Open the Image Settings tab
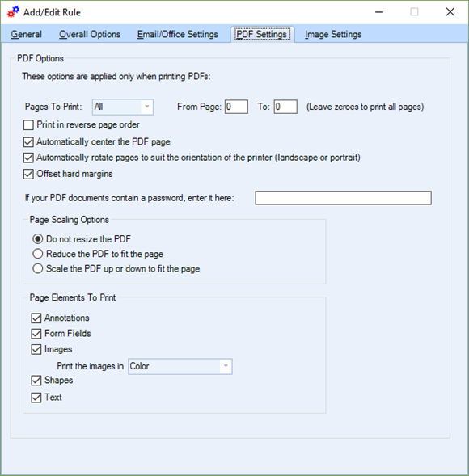The height and width of the screenshot is (476, 469). point(333,34)
